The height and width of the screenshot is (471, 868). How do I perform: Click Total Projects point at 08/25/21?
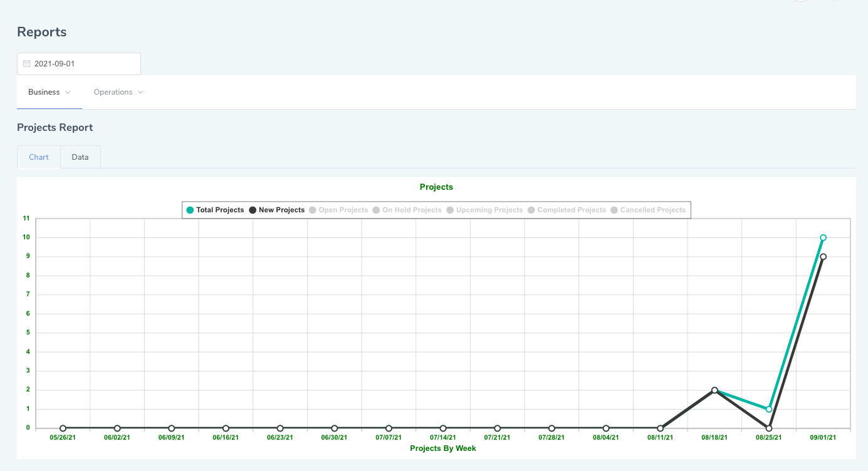click(x=769, y=409)
